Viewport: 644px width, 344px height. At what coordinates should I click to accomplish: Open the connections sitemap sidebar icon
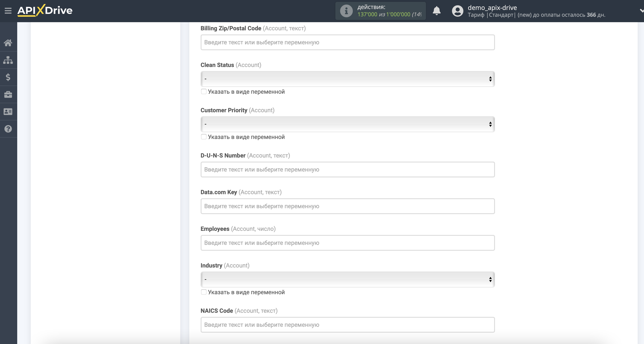8,60
